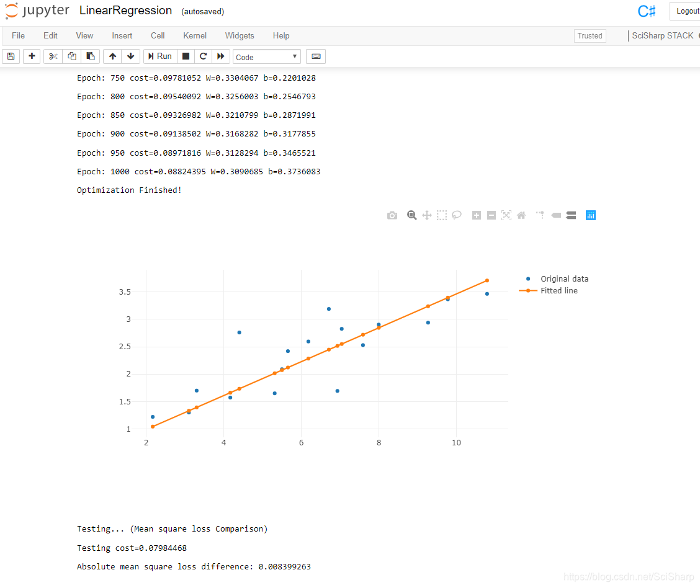Reset axes with home icon
This screenshot has height=588, width=700.
[521, 215]
